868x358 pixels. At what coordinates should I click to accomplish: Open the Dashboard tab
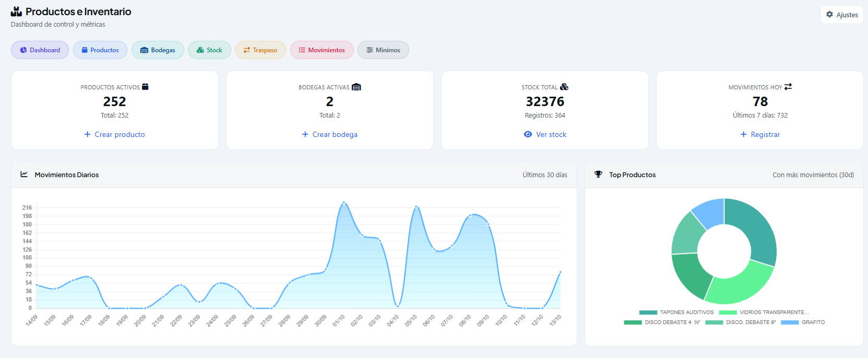40,50
